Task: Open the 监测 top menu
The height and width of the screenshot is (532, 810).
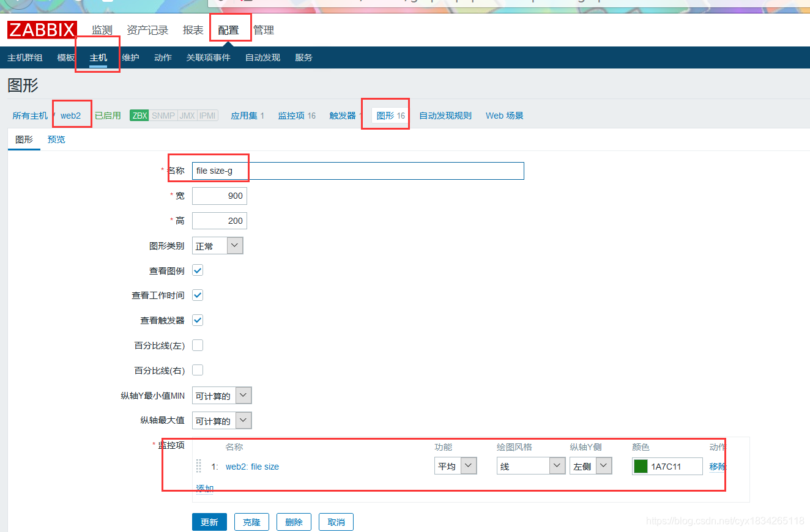Action: point(102,30)
